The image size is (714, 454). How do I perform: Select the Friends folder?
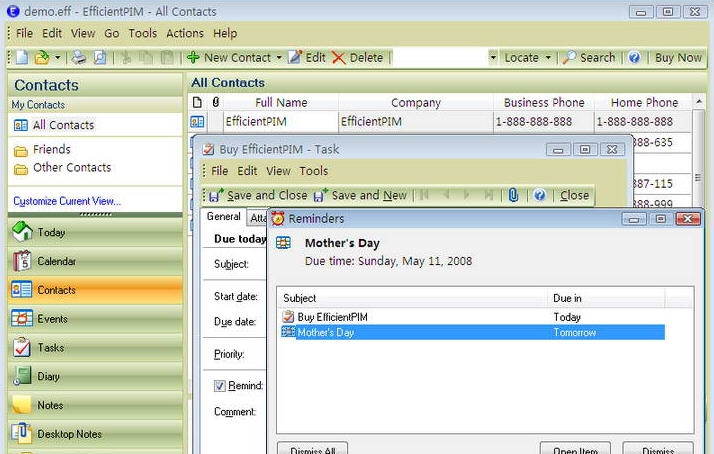(43, 149)
